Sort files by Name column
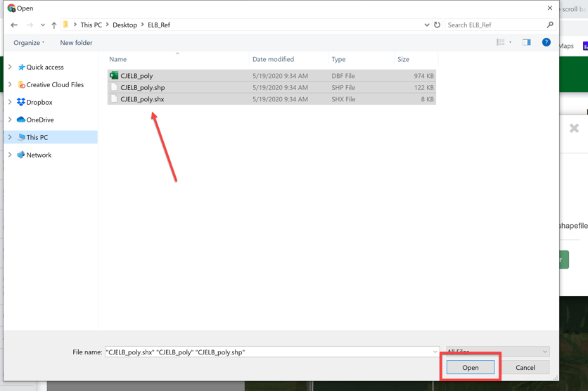This screenshot has height=391, width=588. click(117, 59)
